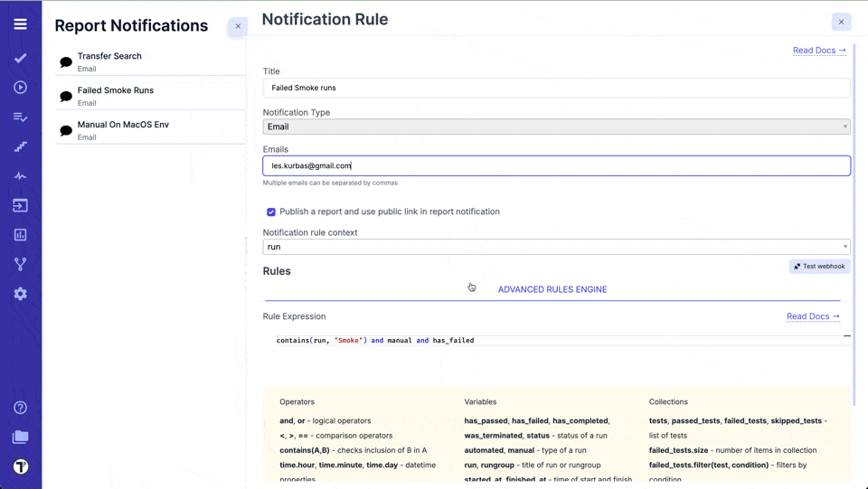Open the Tests checkmark icon in sidebar
Viewport: 868px width, 489px height.
20,58
